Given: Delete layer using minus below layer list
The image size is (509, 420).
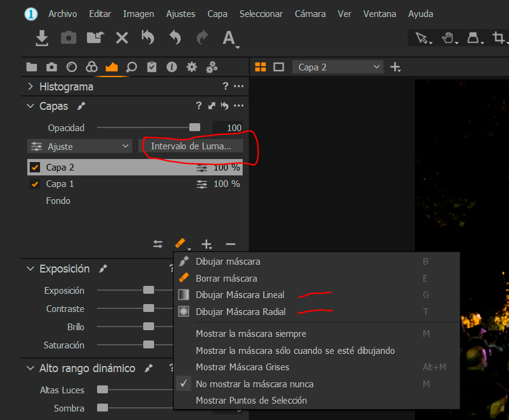Looking at the screenshot, I should coord(231,244).
